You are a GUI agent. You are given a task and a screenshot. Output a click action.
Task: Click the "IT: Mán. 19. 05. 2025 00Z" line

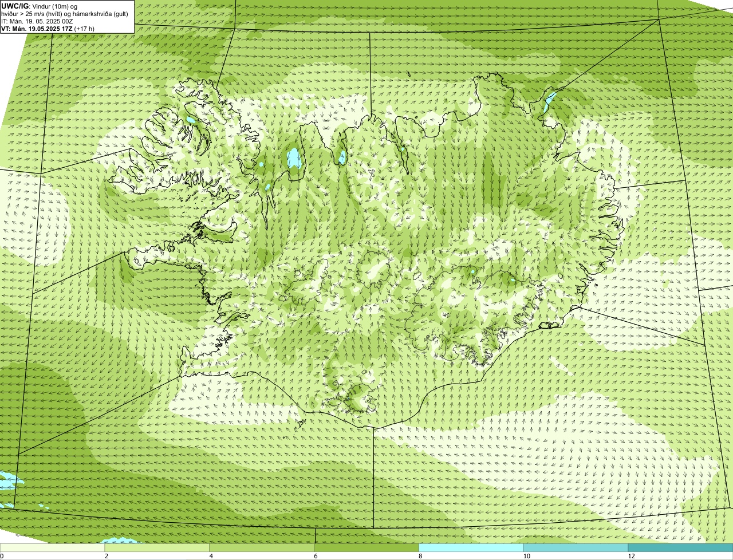pos(37,21)
